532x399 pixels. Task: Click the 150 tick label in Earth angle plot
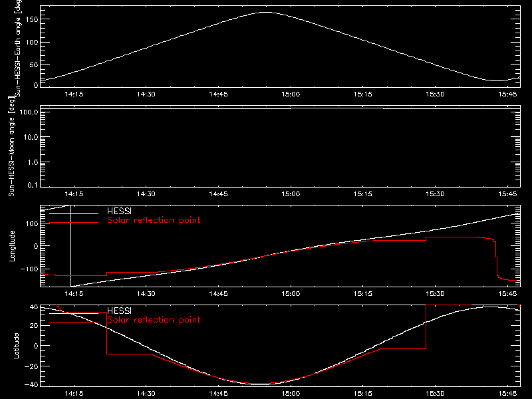(x=32, y=19)
